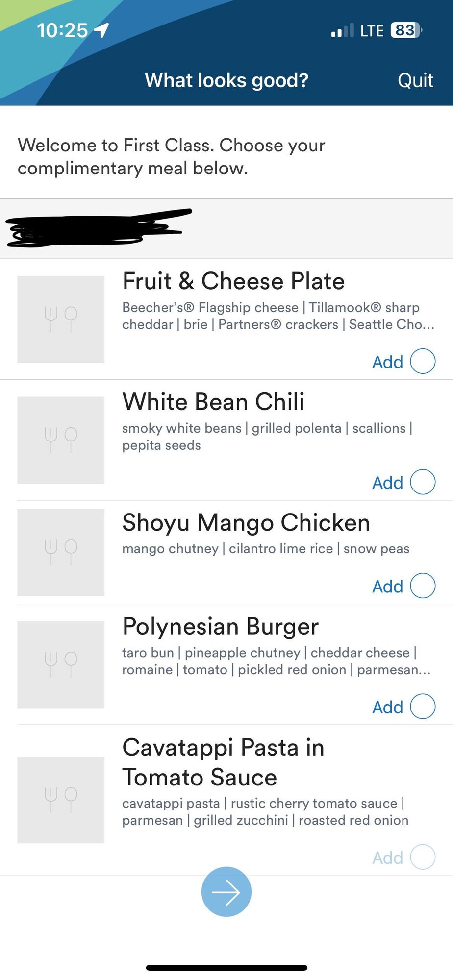Open Shoyu Mango Chicken title
Screen dimensions: 453x980
(x=246, y=523)
